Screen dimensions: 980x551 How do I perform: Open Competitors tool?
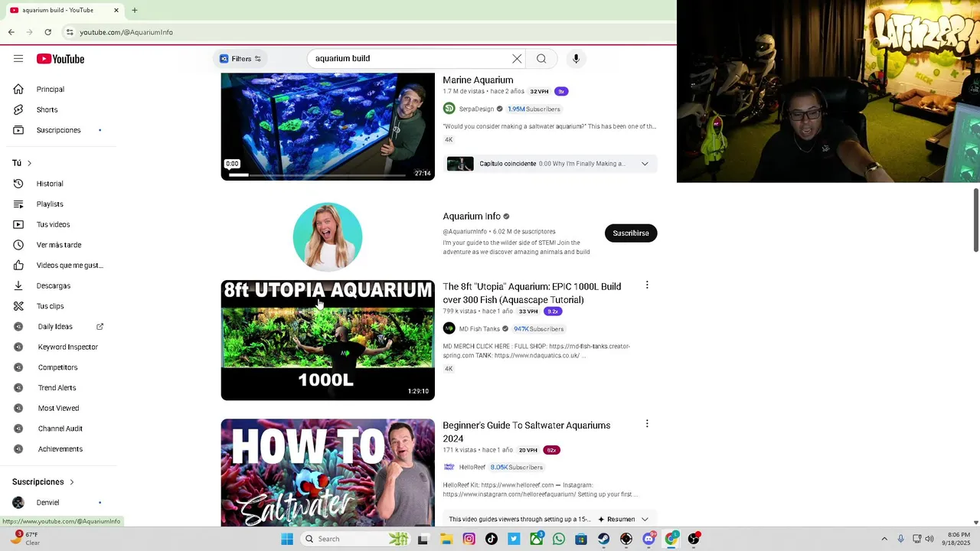coord(58,367)
